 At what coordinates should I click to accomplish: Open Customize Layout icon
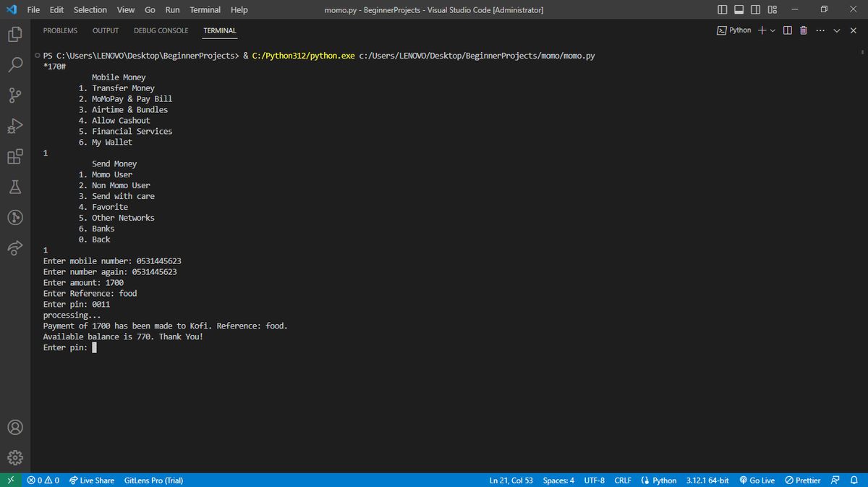[773, 9]
